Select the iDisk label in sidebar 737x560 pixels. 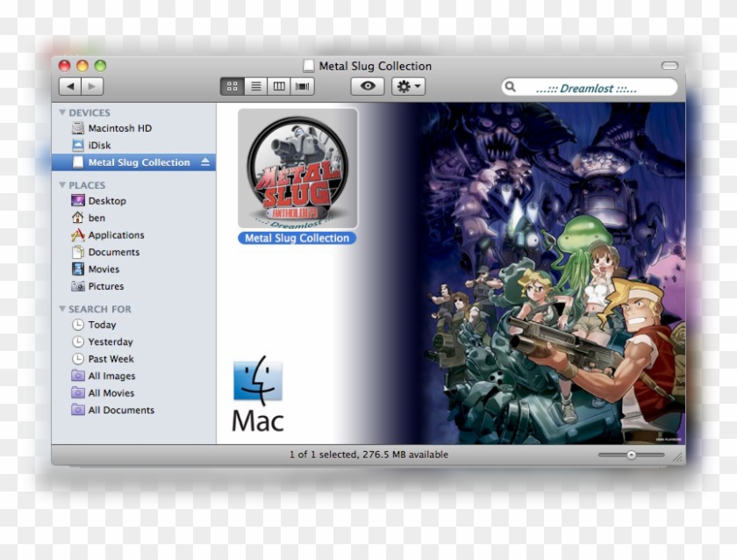pos(100,146)
